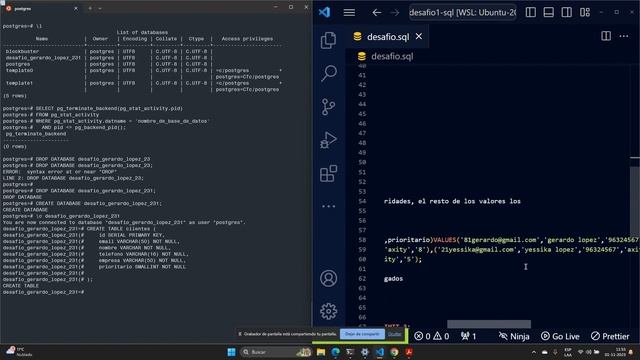Open the Accounts menu in activity bar

(329, 278)
